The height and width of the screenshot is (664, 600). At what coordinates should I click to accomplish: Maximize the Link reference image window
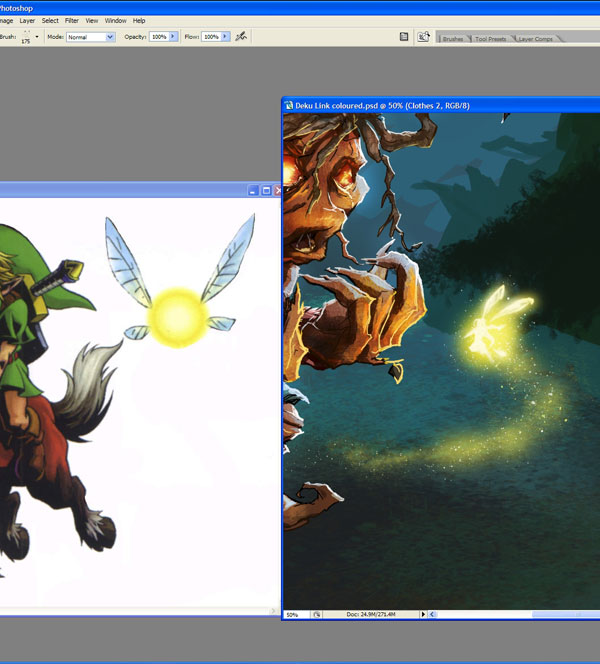[x=266, y=191]
